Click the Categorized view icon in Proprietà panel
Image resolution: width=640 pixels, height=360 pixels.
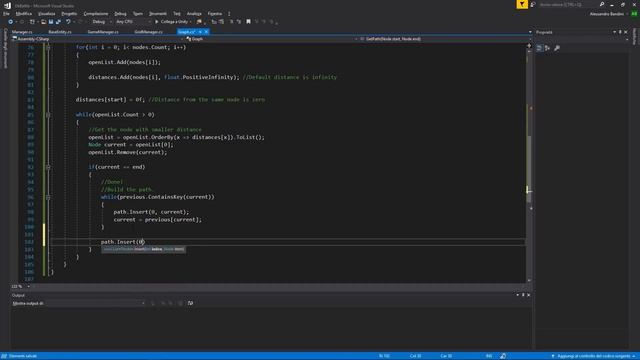(539, 48)
